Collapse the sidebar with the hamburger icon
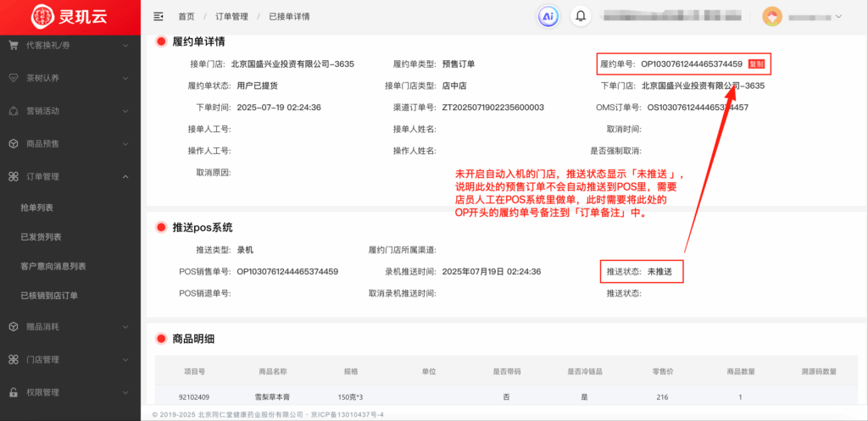The width and height of the screenshot is (868, 421). [159, 16]
